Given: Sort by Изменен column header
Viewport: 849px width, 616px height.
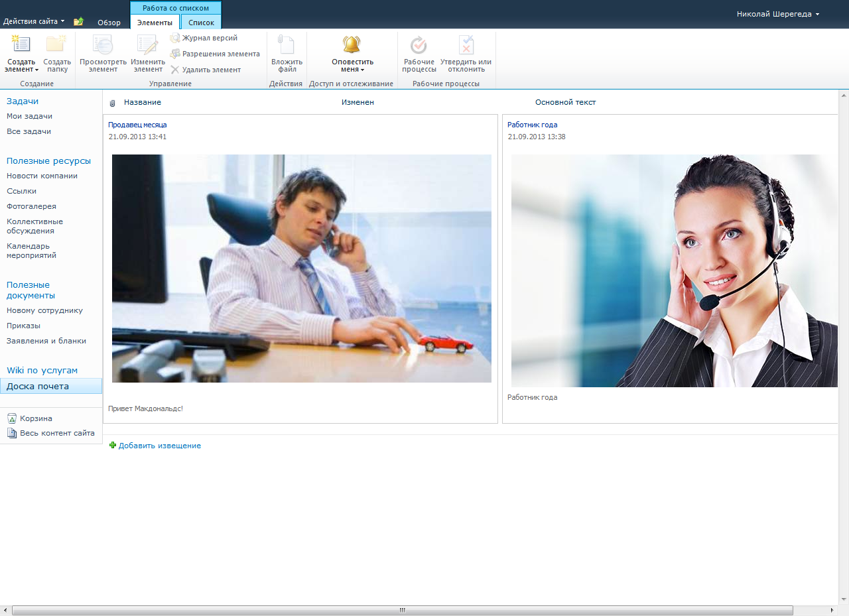Looking at the screenshot, I should click(x=358, y=102).
